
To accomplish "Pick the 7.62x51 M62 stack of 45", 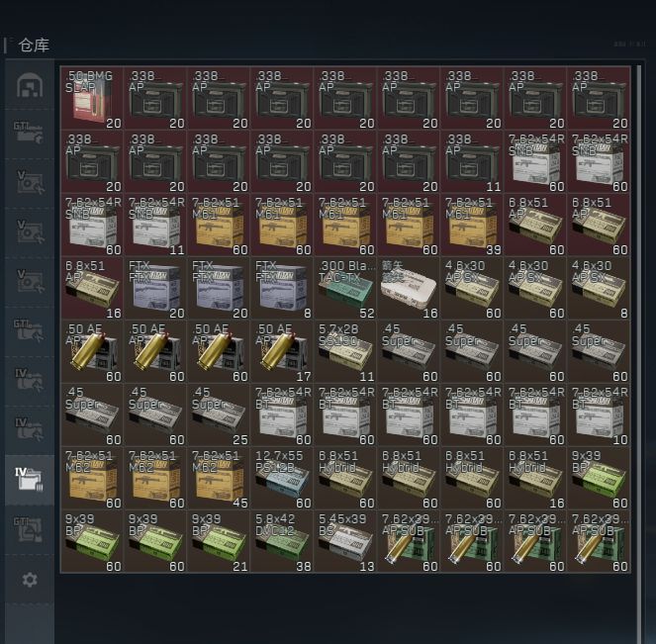I will [x=219, y=478].
